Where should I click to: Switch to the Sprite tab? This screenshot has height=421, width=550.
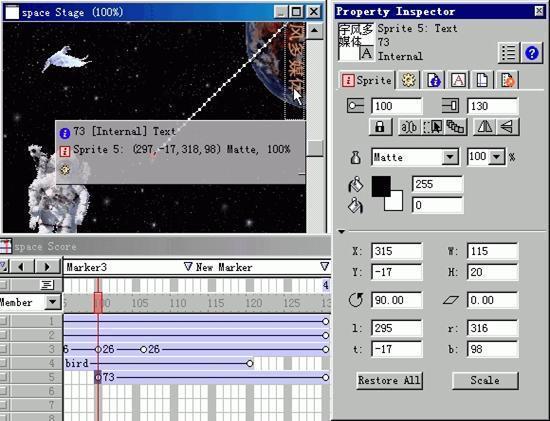pyautogui.click(x=366, y=80)
